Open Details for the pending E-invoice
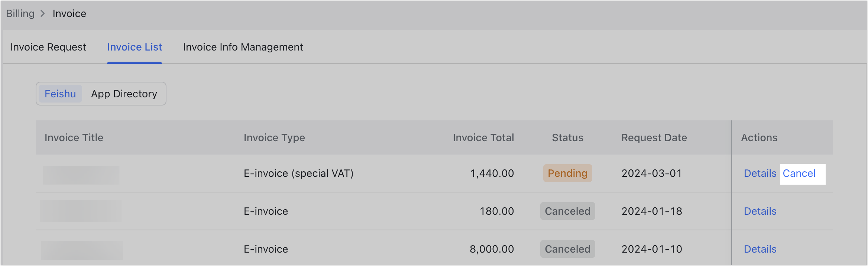 point(760,173)
